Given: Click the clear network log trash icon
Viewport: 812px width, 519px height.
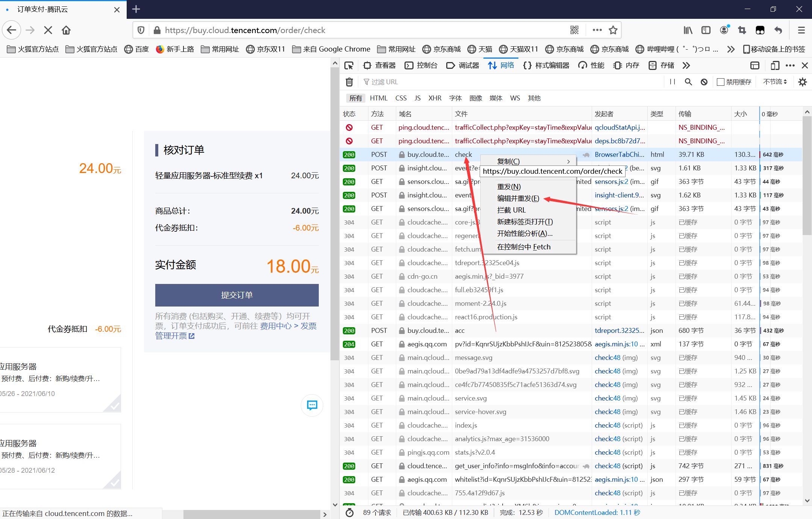Looking at the screenshot, I should 349,82.
